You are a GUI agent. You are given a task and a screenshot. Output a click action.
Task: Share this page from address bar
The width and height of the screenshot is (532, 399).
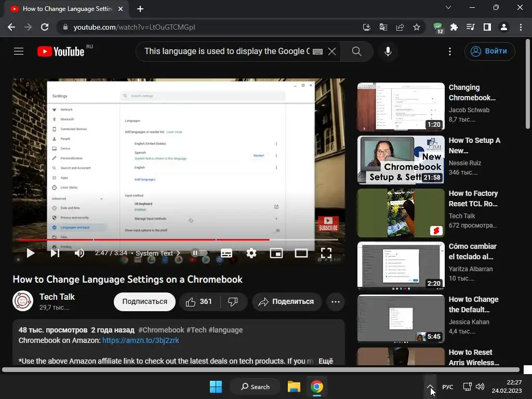[400, 27]
